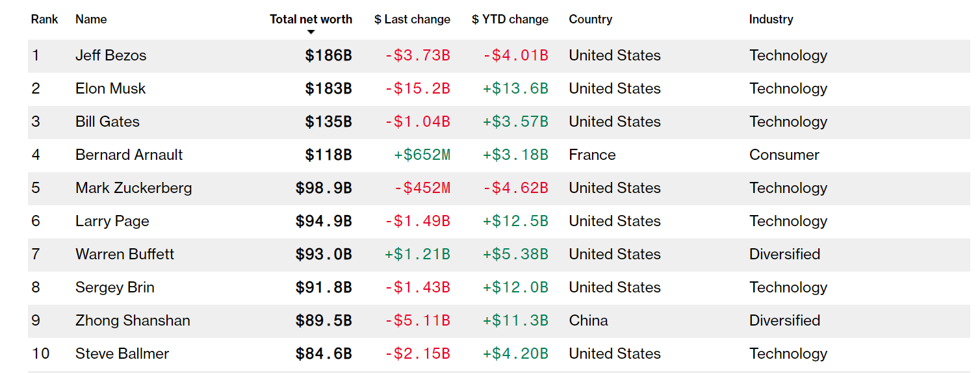This screenshot has width=980, height=373.
Task: Open Steve Ballmer's profile
Action: point(122,354)
